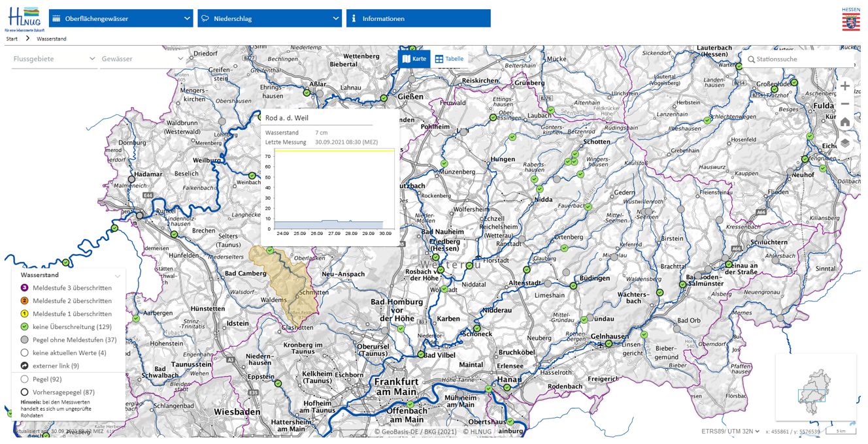Open the Flussgebiete dropdown
868x444 pixels.
click(54, 59)
